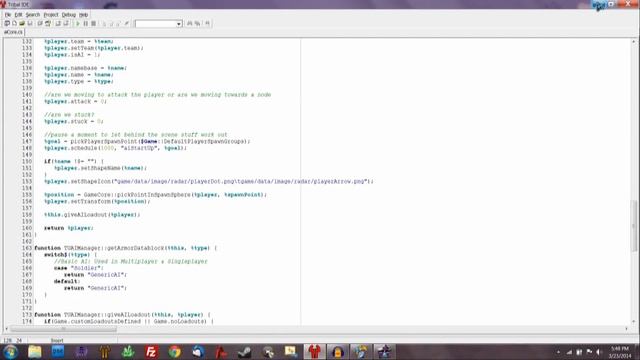This screenshot has height=360, width=640.
Task: Open the Debug menu
Action: 69,15
